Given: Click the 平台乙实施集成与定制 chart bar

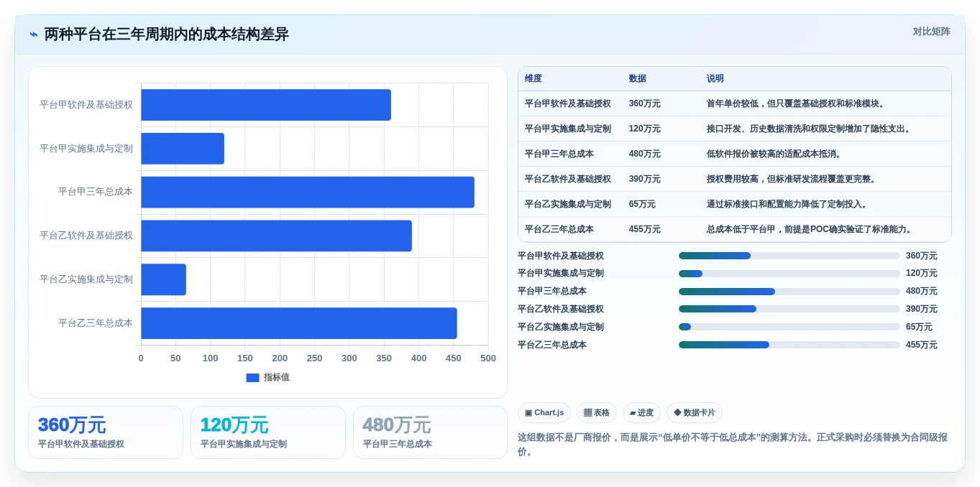Looking at the screenshot, I should (x=163, y=279).
